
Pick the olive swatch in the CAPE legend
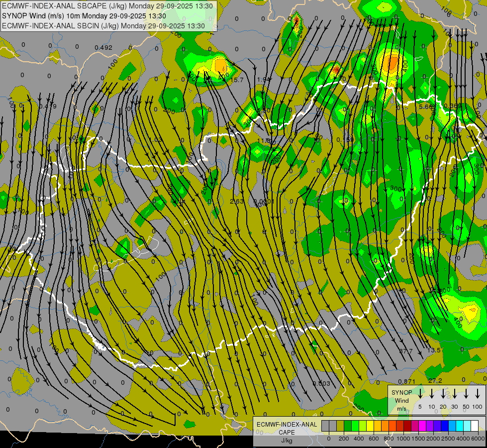(340, 426)
